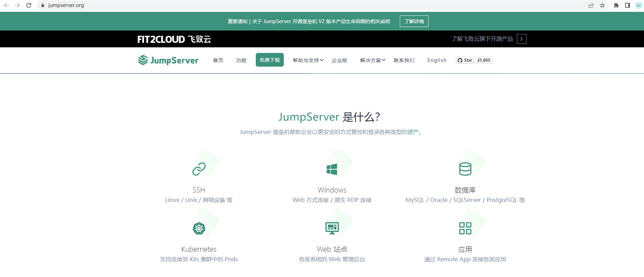Bookmark this page with the star icon

[602, 5]
